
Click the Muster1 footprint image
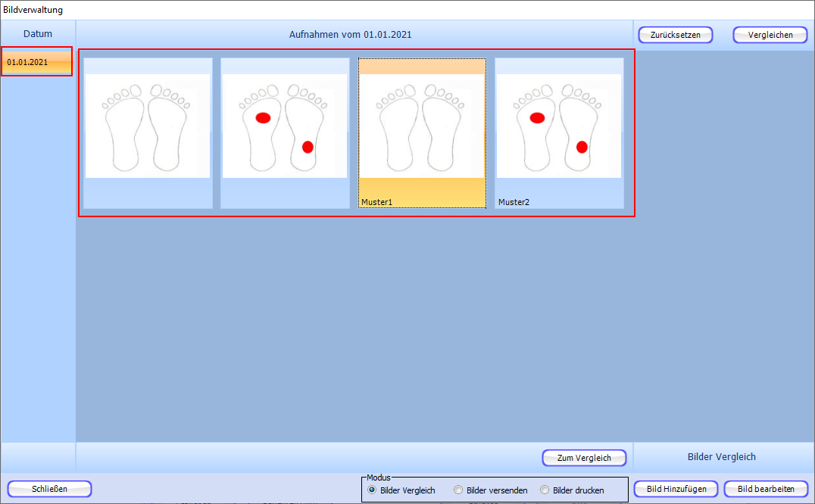422,126
